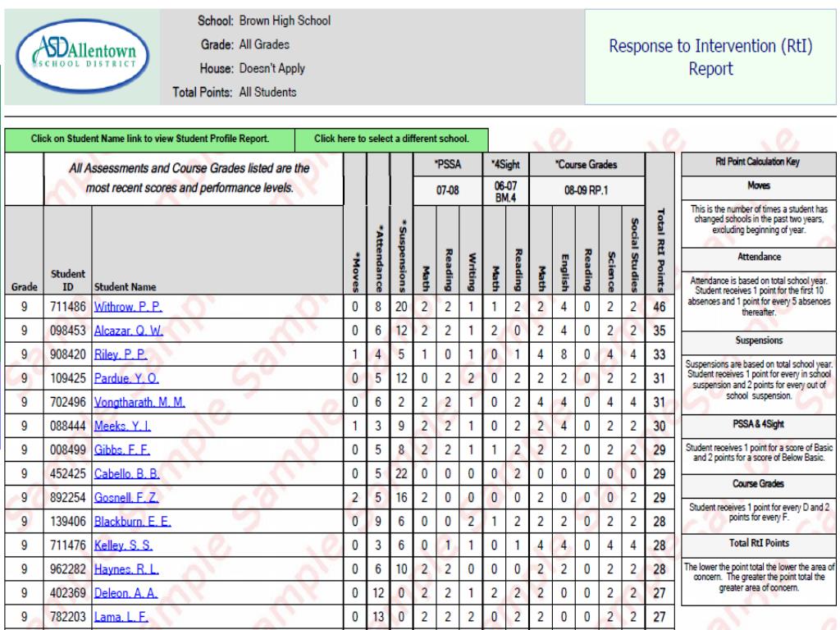Click the 'All Students' Total Points value
The width and height of the screenshot is (840, 630).
(268, 92)
